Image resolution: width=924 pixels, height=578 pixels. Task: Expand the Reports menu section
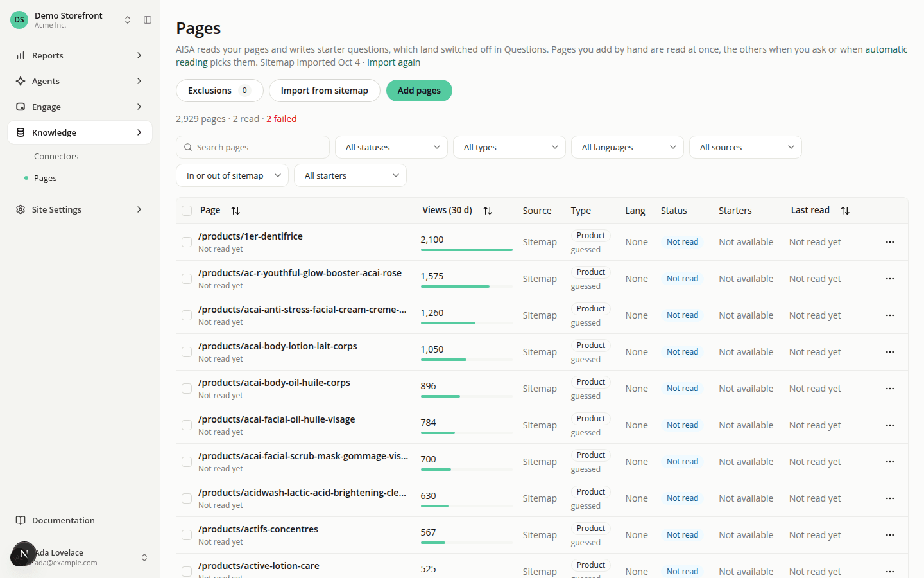[80, 55]
